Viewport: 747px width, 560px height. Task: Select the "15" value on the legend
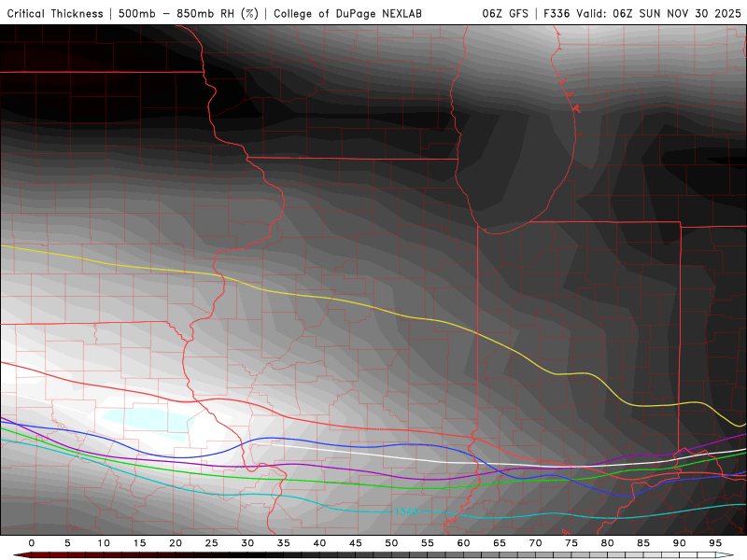pyautogui.click(x=139, y=543)
